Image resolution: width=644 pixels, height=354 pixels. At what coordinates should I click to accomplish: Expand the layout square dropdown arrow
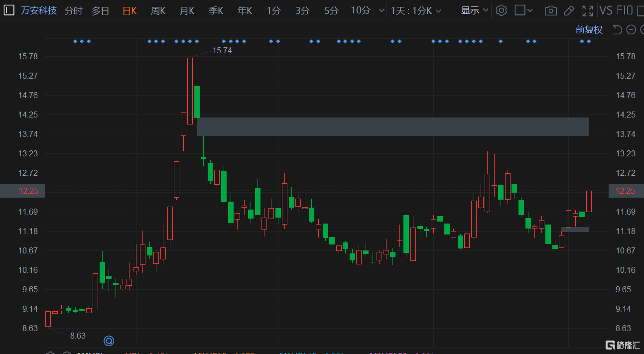pyautogui.click(x=529, y=10)
